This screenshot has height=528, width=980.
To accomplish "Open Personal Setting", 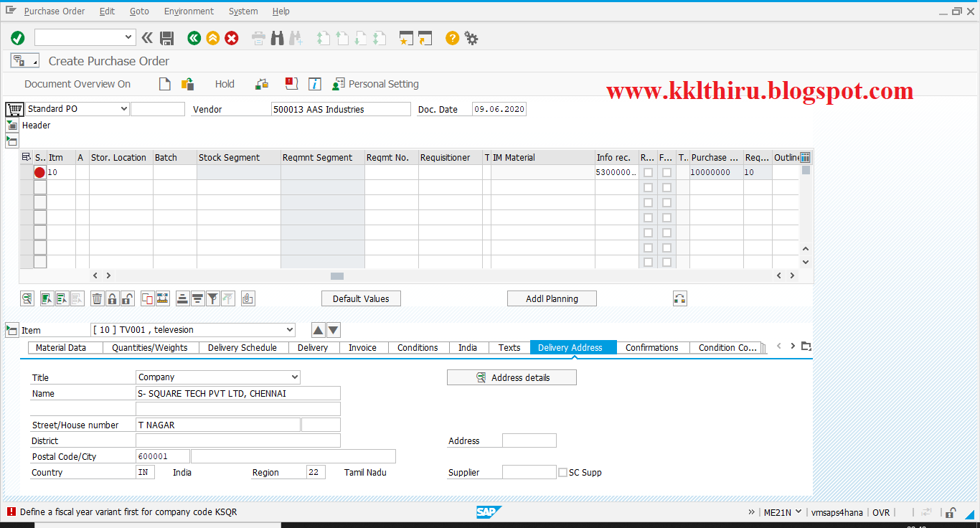I will pyautogui.click(x=375, y=84).
